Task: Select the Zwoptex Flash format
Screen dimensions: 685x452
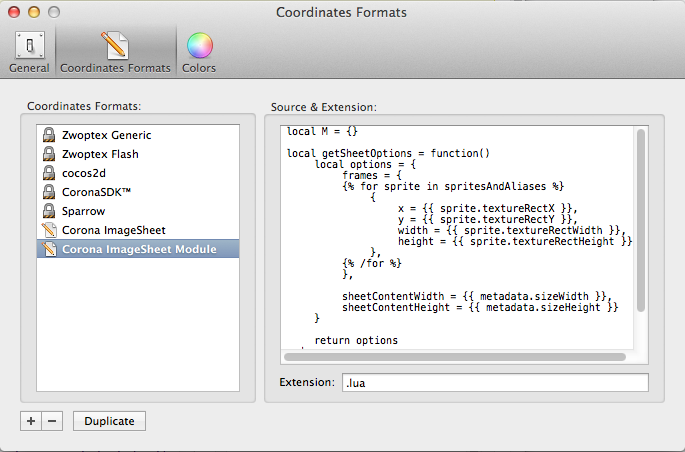Action: pyautogui.click(x=138, y=154)
